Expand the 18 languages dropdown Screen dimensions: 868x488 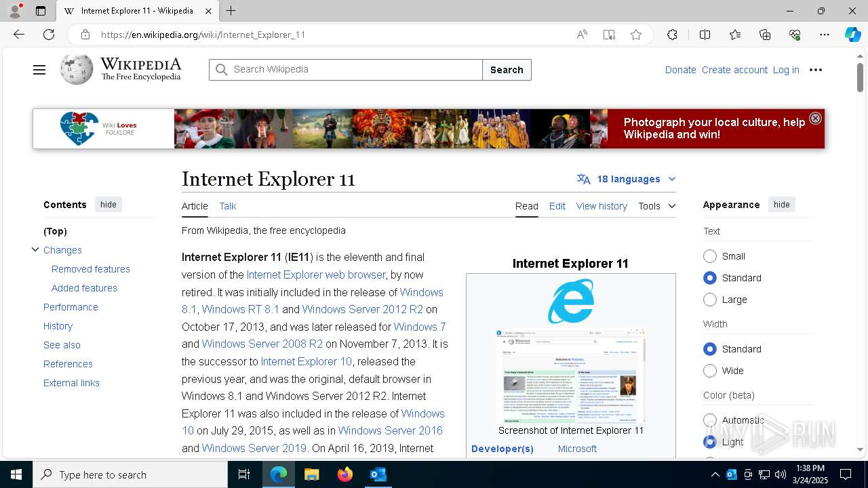coord(627,179)
